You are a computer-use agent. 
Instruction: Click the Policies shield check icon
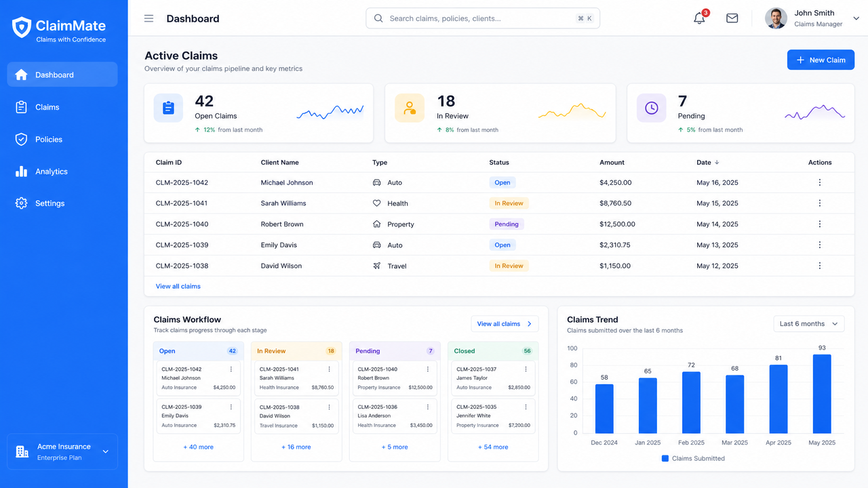tap(21, 139)
